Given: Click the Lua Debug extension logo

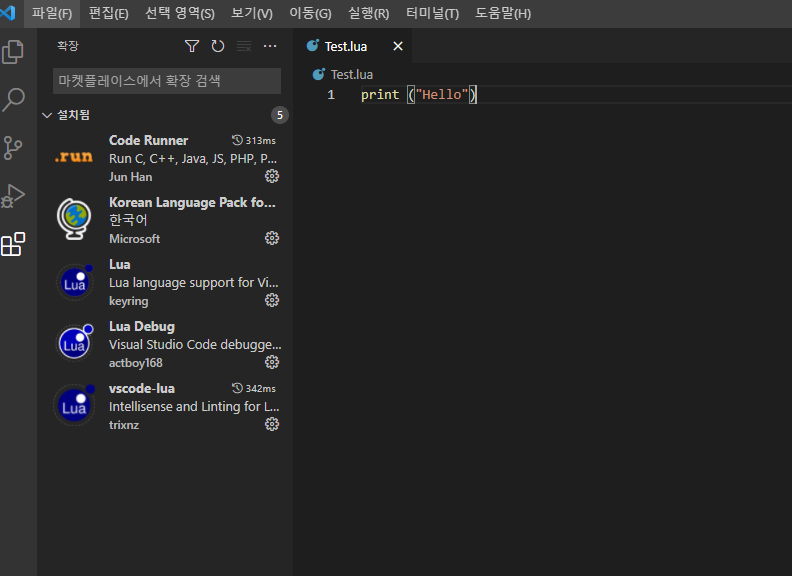Looking at the screenshot, I should 74,343.
